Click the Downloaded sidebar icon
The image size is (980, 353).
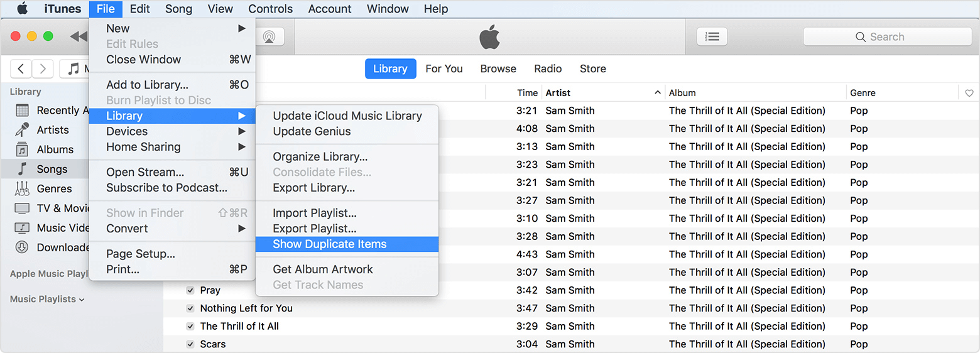click(22, 247)
